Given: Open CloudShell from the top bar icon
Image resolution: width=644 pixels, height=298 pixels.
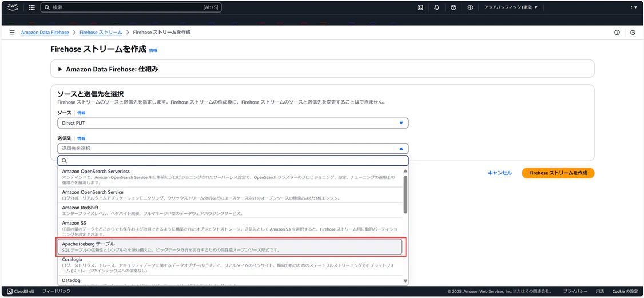Looking at the screenshot, I should (420, 7).
